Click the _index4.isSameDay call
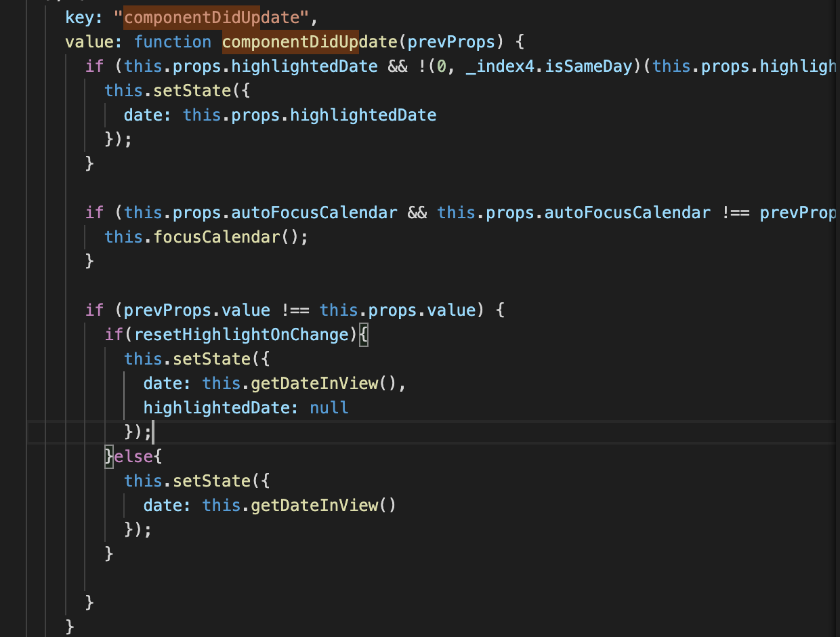The image size is (840, 637). click(549, 66)
